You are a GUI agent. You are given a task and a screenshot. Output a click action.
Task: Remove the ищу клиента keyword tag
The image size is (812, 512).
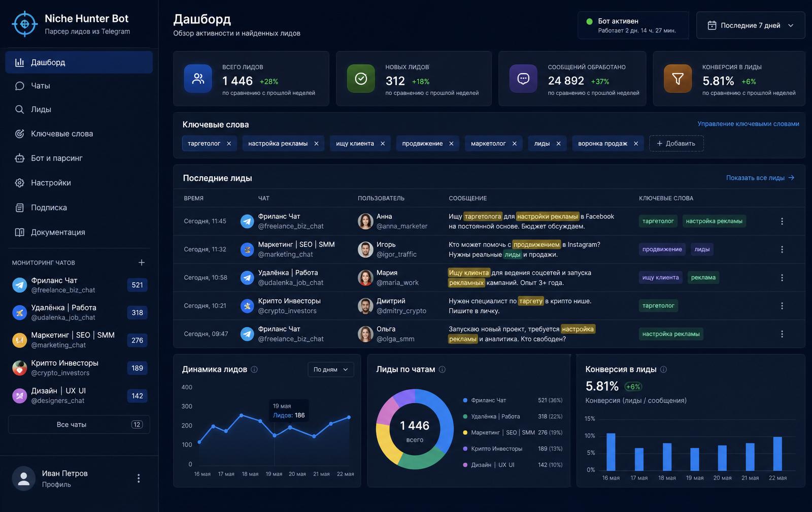coord(383,144)
